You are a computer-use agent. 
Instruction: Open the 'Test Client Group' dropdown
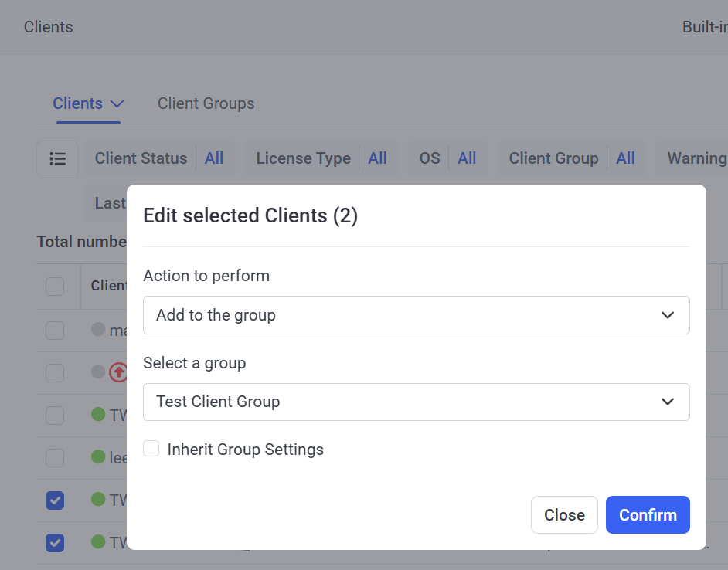416,402
